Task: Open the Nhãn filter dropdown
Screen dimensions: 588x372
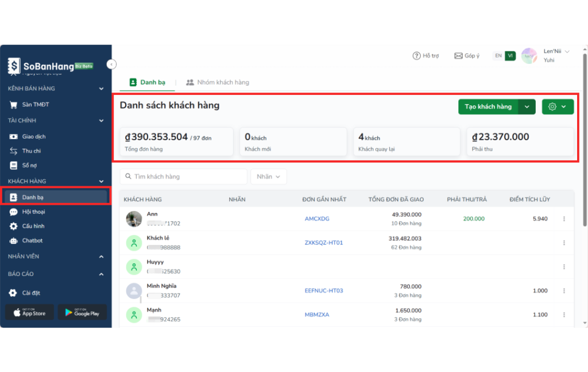Action: (x=269, y=177)
